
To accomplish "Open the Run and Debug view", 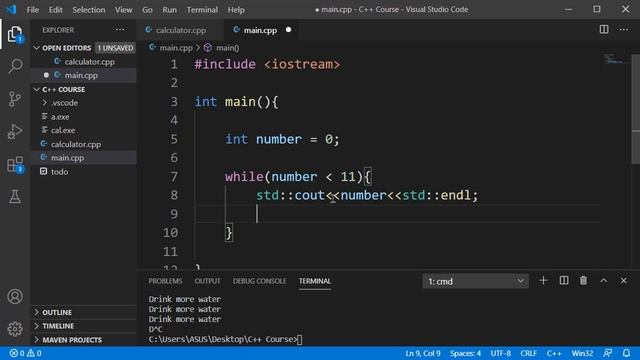I will tap(15, 131).
